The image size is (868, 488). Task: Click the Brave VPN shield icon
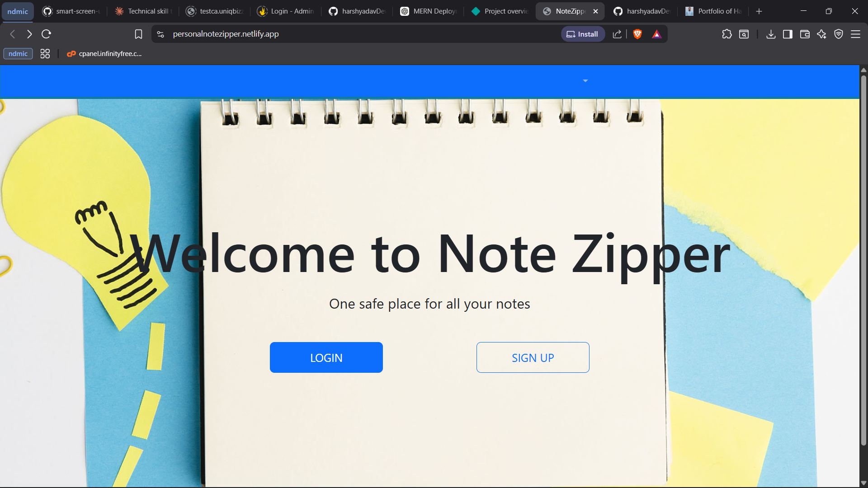[839, 34]
